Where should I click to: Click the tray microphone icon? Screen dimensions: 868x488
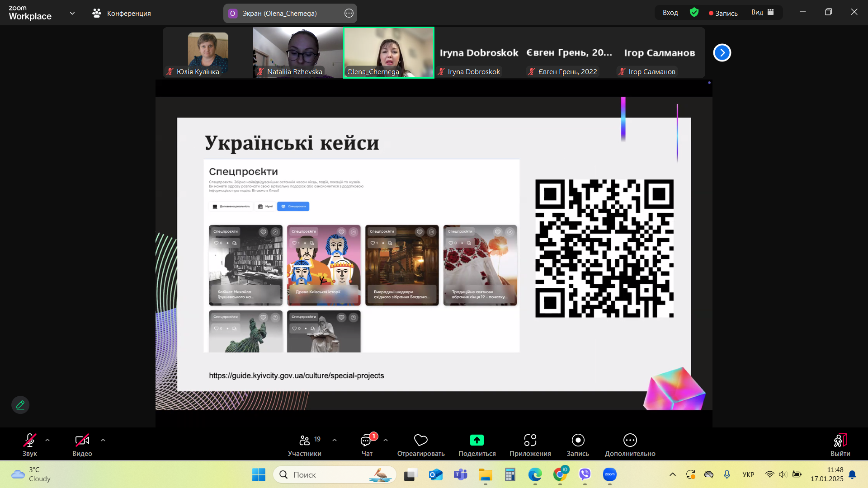(726, 474)
